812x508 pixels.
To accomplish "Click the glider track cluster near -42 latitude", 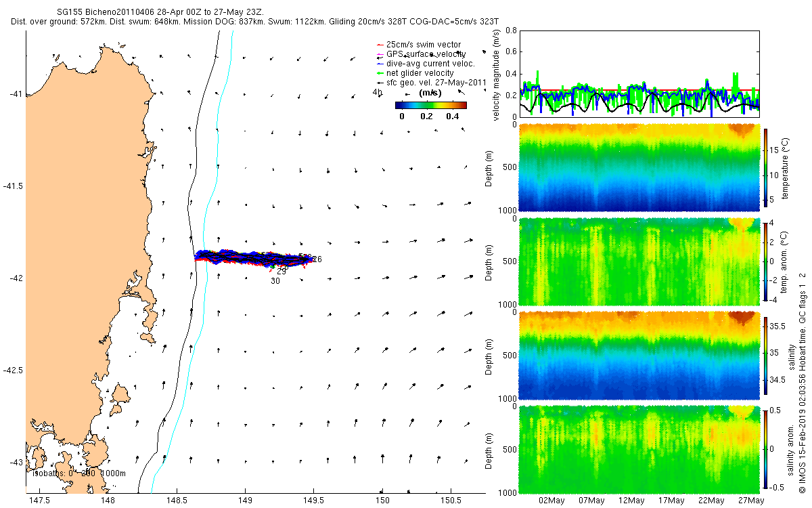I will pyautogui.click(x=254, y=257).
